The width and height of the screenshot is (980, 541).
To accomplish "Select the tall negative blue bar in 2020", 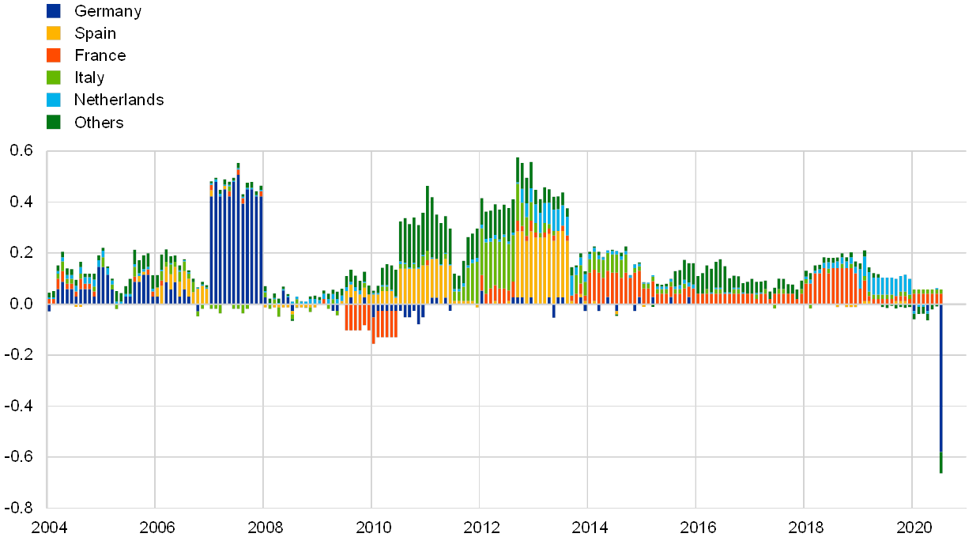I will (x=940, y=378).
